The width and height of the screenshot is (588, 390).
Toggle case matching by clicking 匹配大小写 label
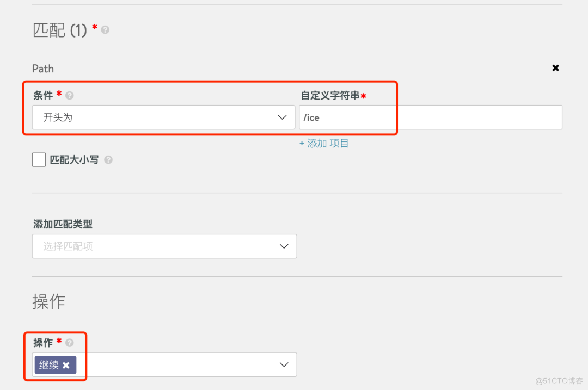click(x=75, y=159)
